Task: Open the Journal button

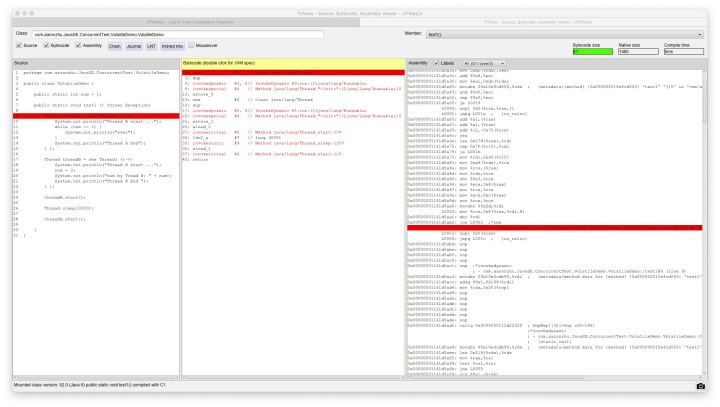Action: coord(134,46)
